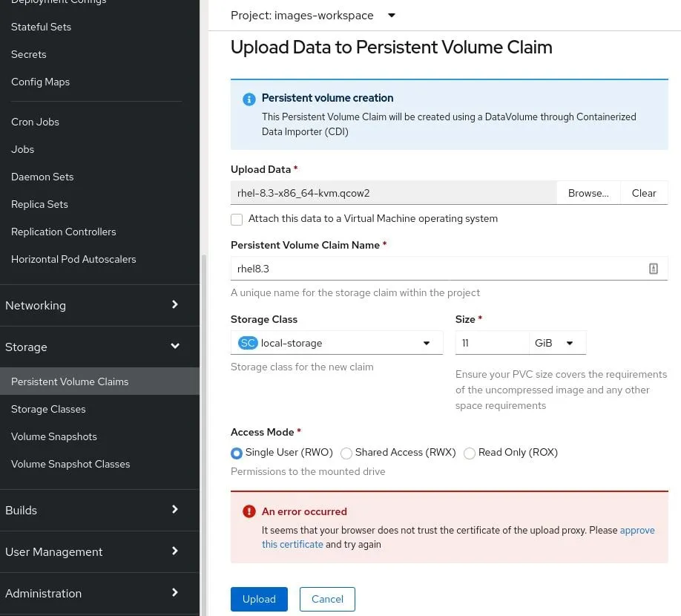The height and width of the screenshot is (616, 681).
Task: Select Read Only (ROX) access mode
Action: [x=470, y=453]
